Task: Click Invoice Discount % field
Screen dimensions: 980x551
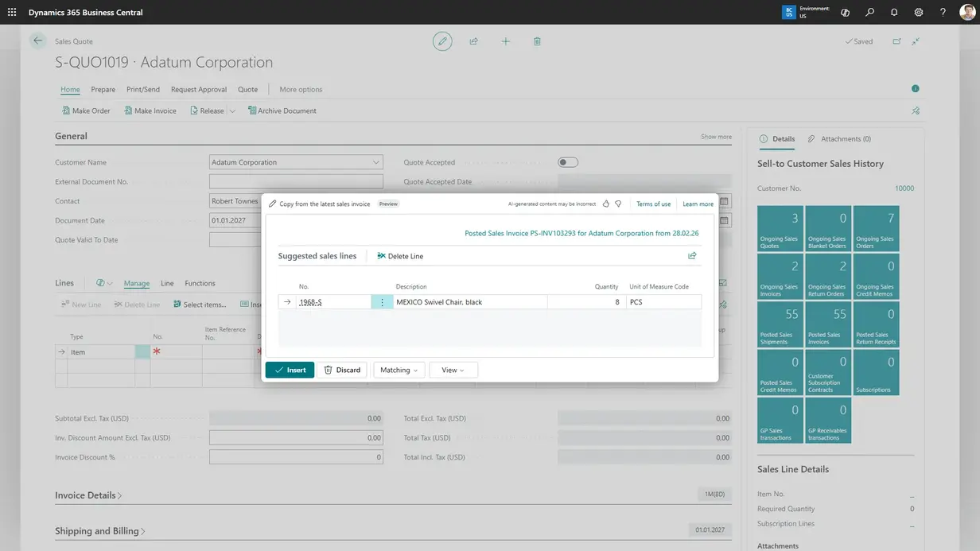Action: pyautogui.click(x=296, y=457)
